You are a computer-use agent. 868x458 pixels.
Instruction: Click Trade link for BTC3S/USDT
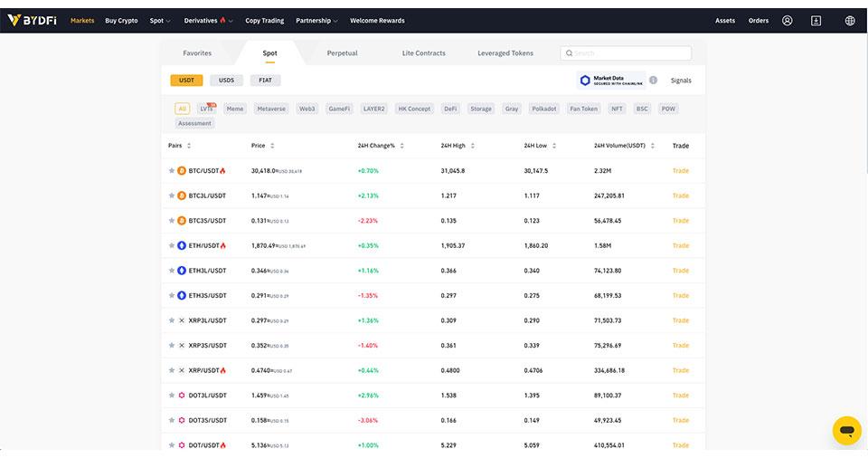tap(680, 221)
